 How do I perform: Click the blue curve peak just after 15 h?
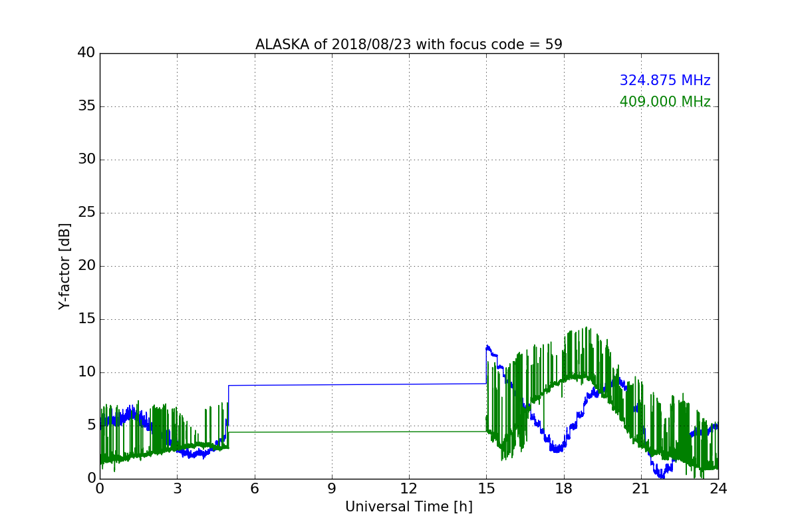coord(487,346)
